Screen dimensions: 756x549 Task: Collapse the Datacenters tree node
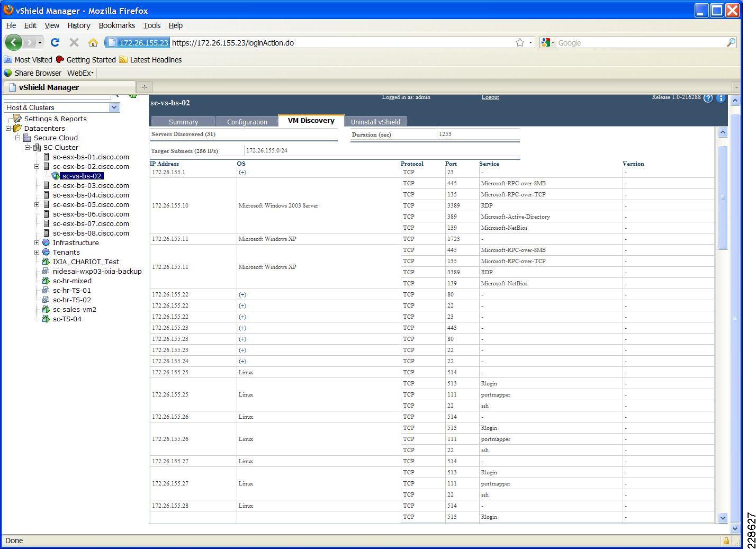[8, 128]
